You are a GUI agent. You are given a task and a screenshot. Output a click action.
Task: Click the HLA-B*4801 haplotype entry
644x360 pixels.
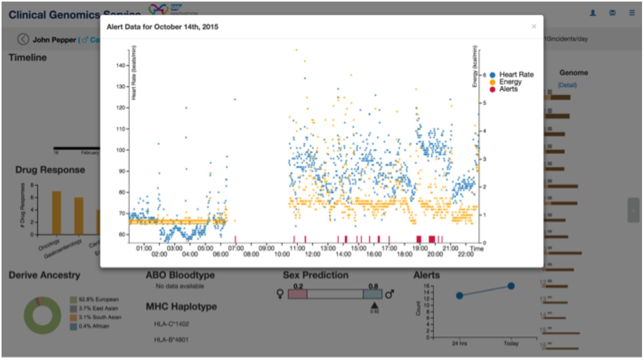(x=171, y=340)
